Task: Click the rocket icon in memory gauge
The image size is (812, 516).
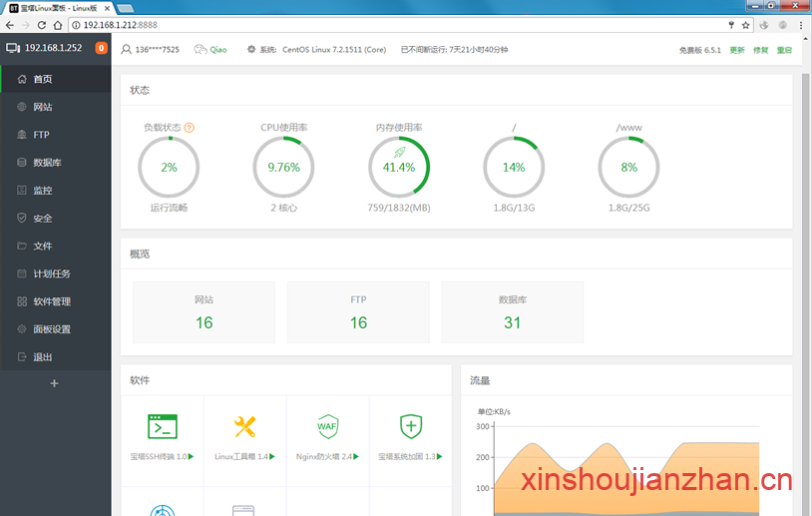Action: (x=399, y=152)
